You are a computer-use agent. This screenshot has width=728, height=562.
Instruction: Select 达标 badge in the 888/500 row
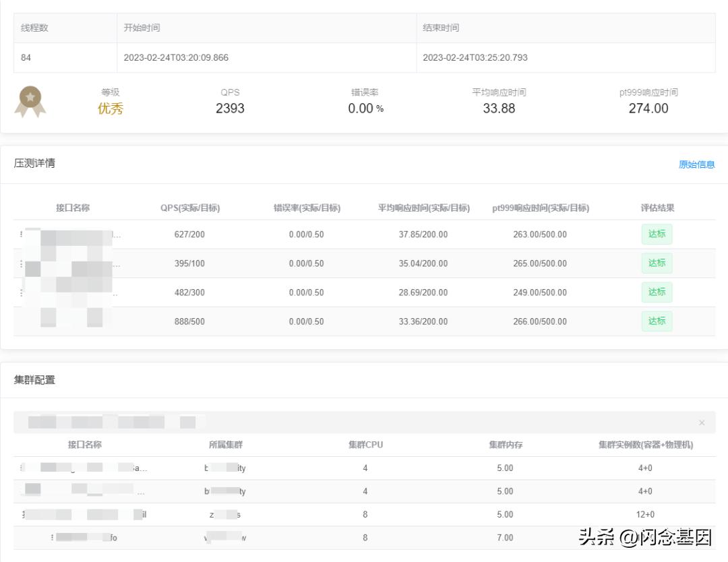(x=657, y=321)
